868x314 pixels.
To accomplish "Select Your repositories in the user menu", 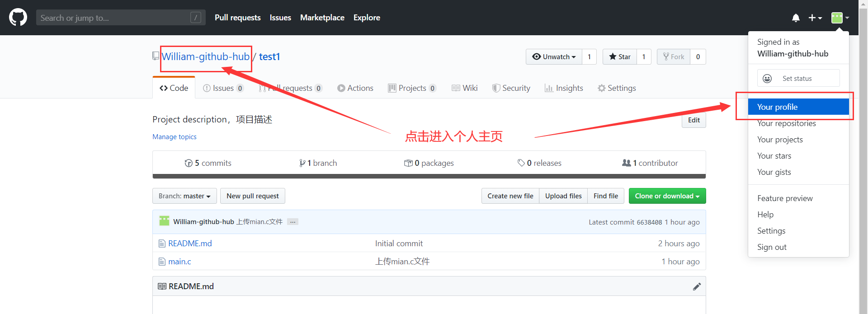I will pos(798,123).
